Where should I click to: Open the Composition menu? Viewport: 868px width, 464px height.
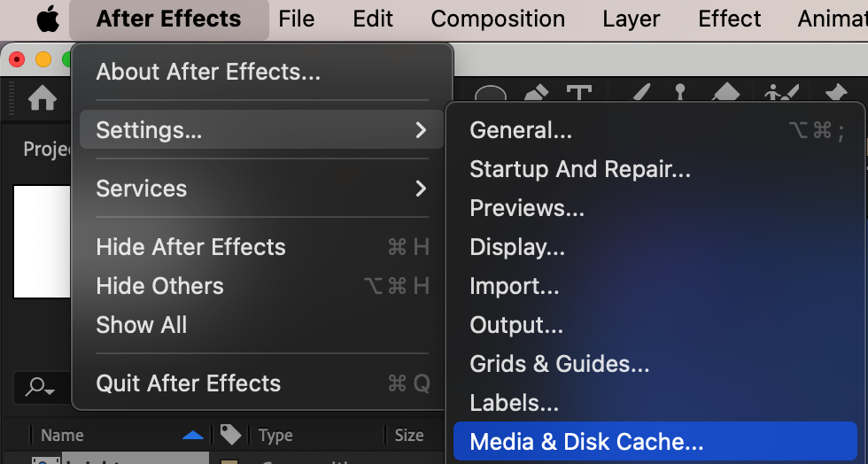point(498,19)
